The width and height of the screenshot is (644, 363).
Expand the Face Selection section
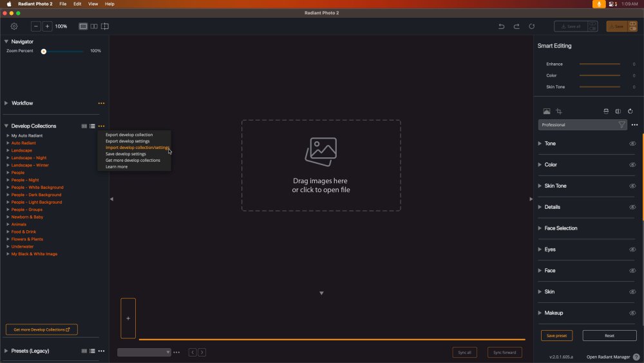point(540,228)
